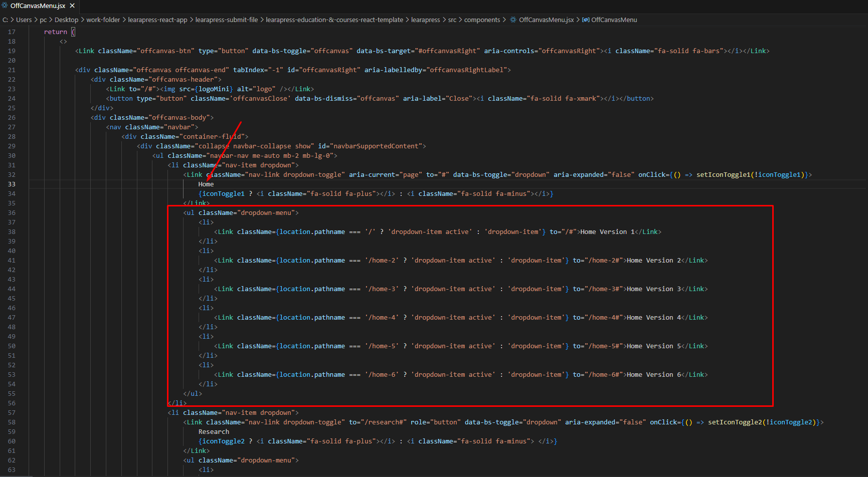Click 'Home Version 2' link text
868x477 pixels.
[654, 261]
